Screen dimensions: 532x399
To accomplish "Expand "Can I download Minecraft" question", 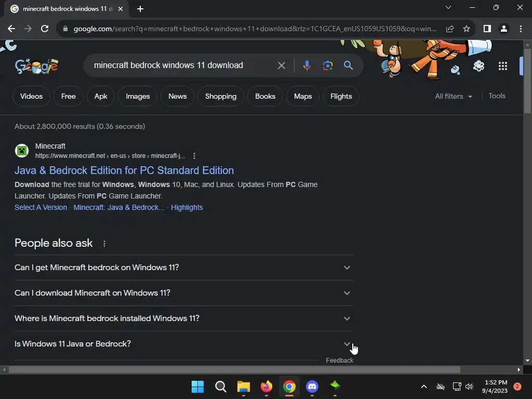I will coord(183,293).
